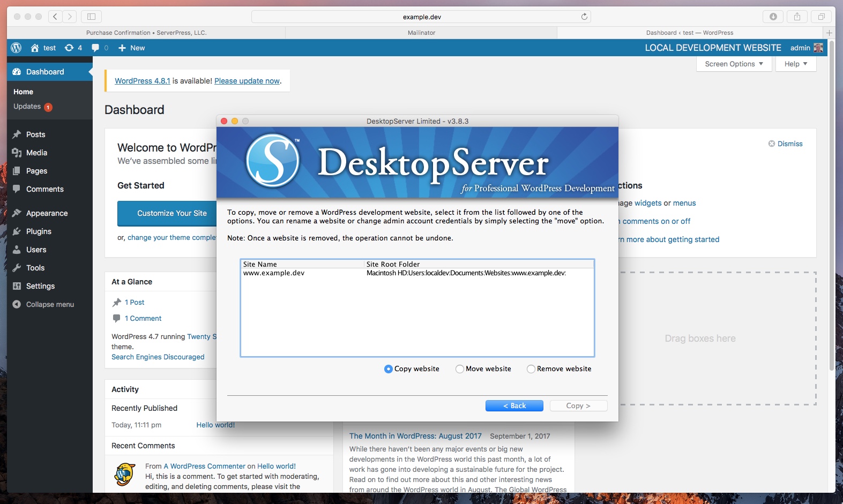Click the Settings icon in sidebar
The image size is (843, 504).
[x=17, y=286]
